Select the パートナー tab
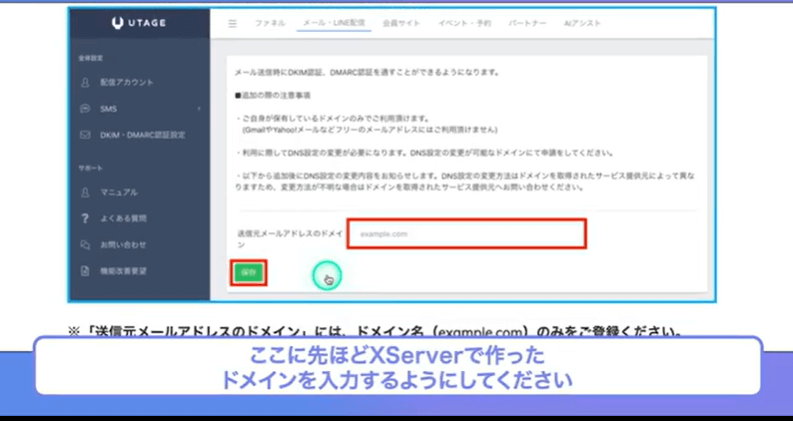The height and width of the screenshot is (423, 793). coord(527,22)
